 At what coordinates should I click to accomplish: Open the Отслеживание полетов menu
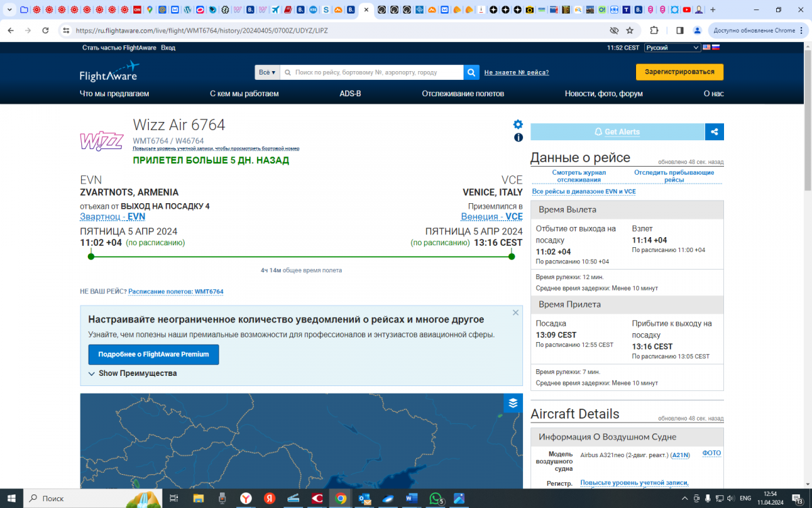point(463,93)
